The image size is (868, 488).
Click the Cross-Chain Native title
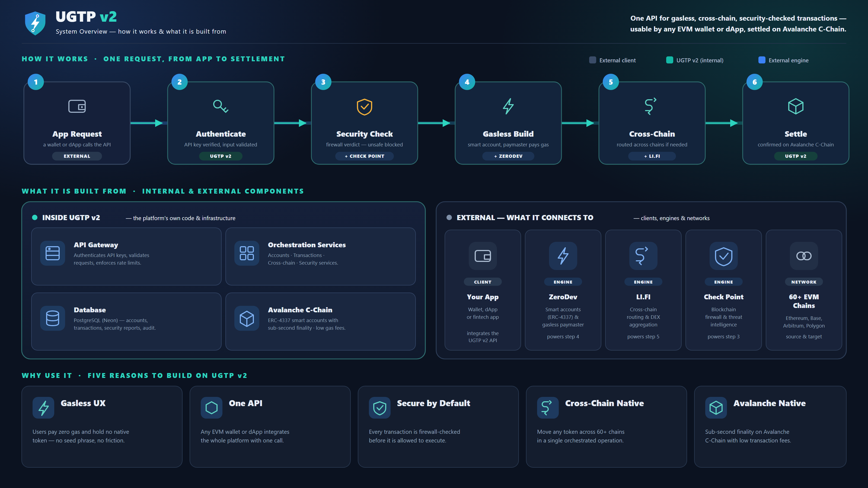coord(604,403)
